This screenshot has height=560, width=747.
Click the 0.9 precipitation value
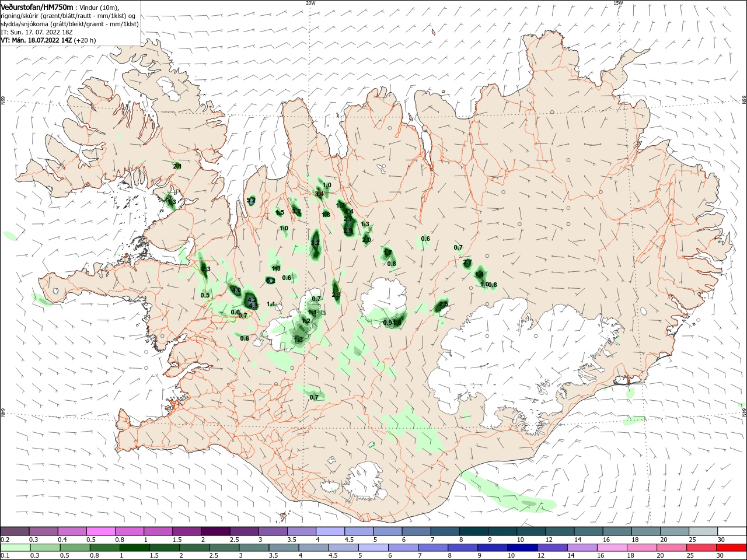[388, 323]
